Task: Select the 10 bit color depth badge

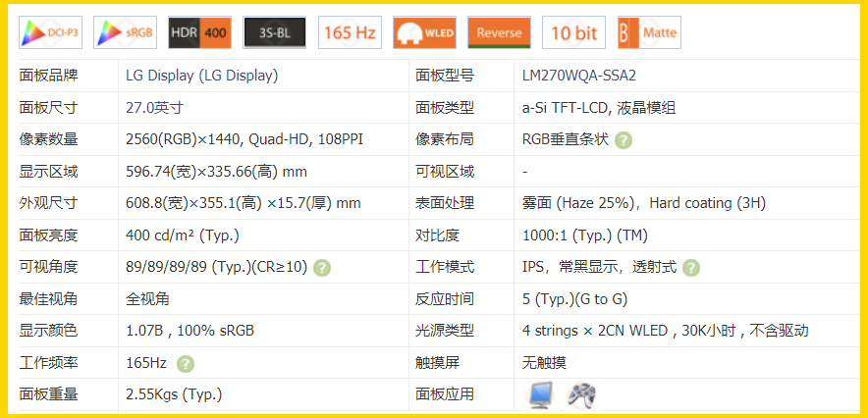Action: pyautogui.click(x=573, y=32)
